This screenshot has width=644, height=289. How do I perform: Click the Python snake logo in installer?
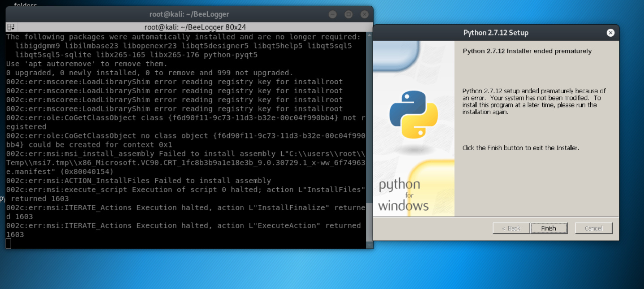click(x=413, y=114)
